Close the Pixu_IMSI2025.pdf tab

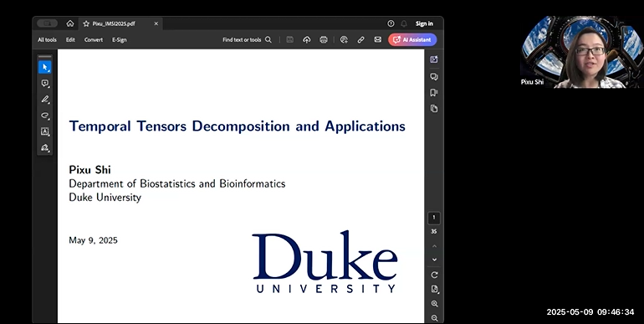(156, 23)
